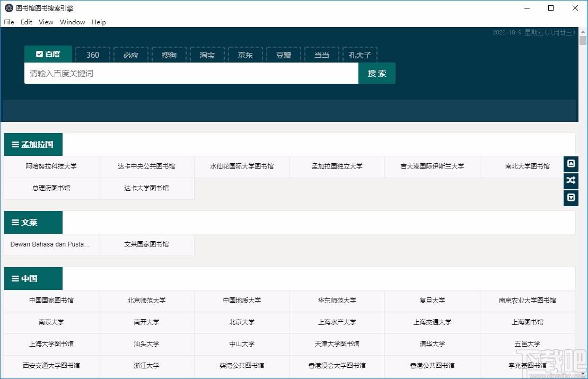Select the 豆瓣 search engine option
The image size is (588, 379).
point(284,55)
